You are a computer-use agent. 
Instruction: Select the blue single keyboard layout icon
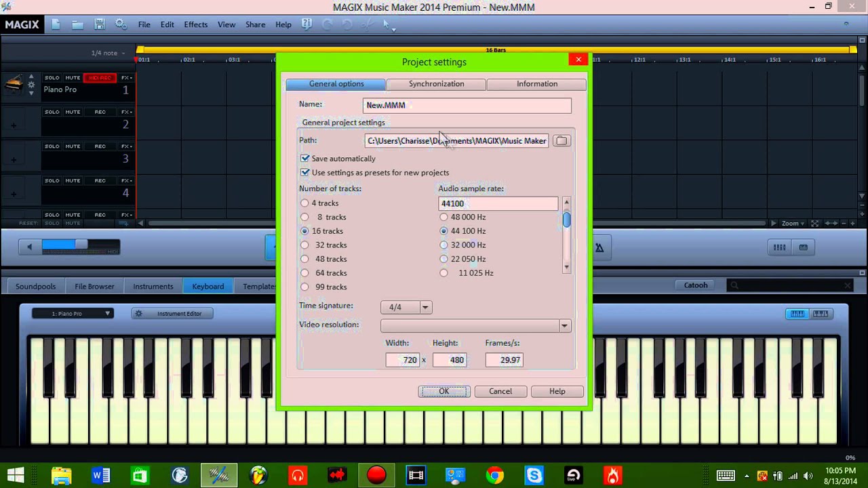coord(797,314)
